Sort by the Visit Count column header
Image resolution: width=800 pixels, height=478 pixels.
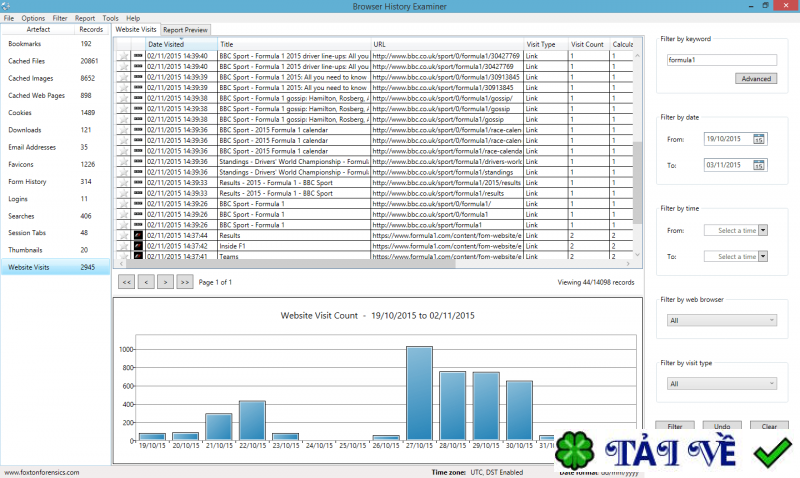point(589,44)
